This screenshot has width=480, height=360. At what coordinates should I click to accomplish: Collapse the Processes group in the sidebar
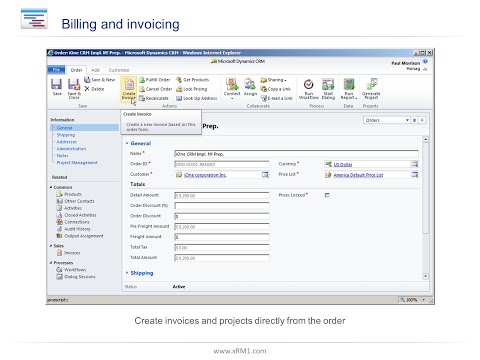click(51, 263)
